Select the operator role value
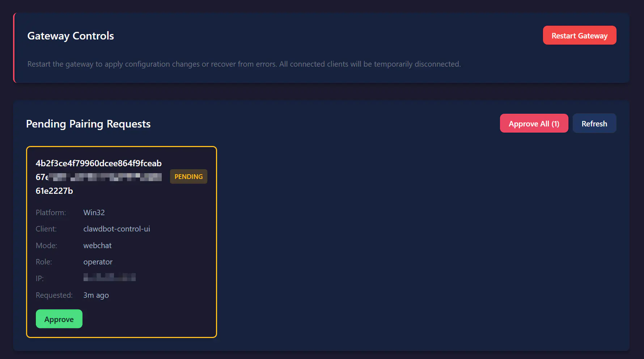This screenshot has height=359, width=644. point(98,262)
